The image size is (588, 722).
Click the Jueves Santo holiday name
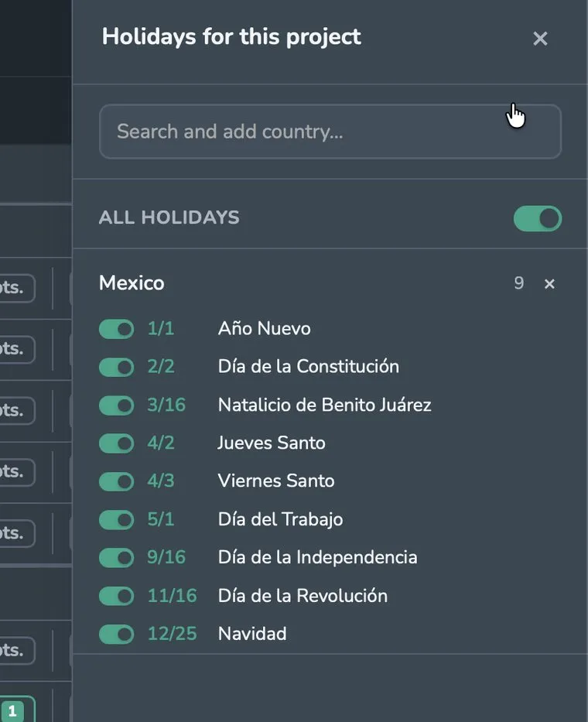[272, 443]
